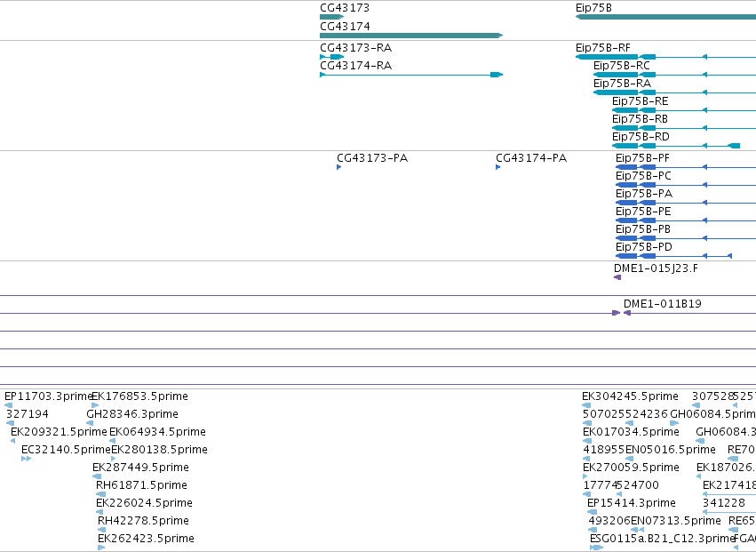Select the 524236 feature label
This screenshot has height=552, width=756.
pos(647,414)
